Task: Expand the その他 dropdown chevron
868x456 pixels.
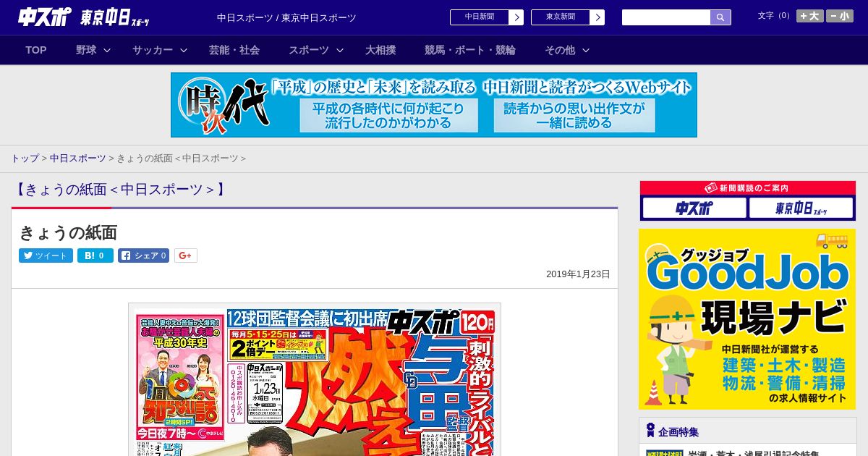Action: tap(586, 50)
